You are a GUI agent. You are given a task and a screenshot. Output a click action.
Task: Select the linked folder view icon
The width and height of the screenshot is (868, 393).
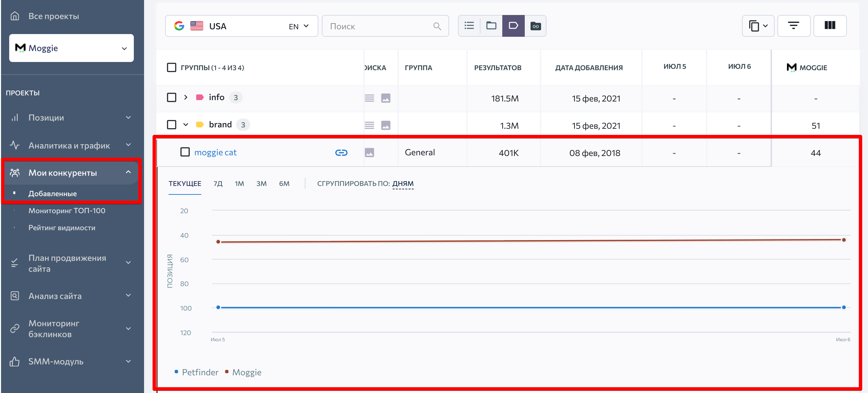pos(536,26)
